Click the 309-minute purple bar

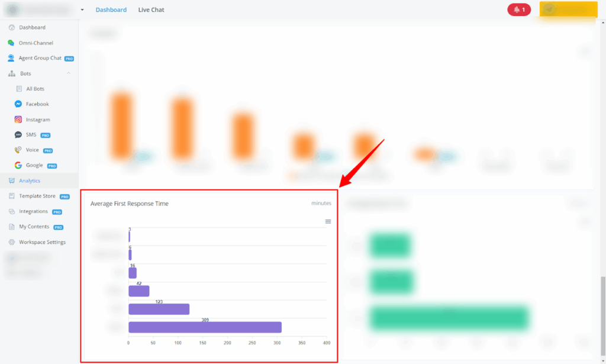pos(205,327)
